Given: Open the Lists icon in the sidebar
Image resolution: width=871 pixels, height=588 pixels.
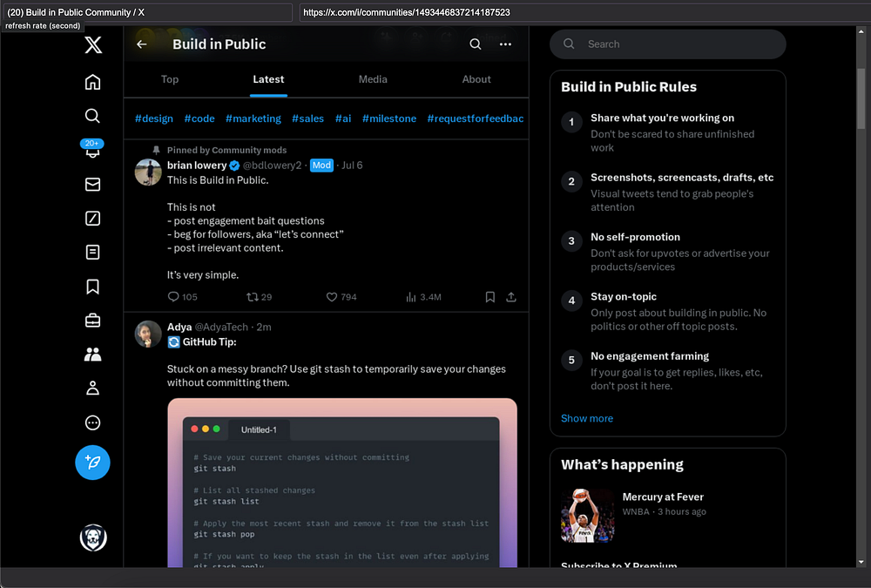Looking at the screenshot, I should point(93,253).
